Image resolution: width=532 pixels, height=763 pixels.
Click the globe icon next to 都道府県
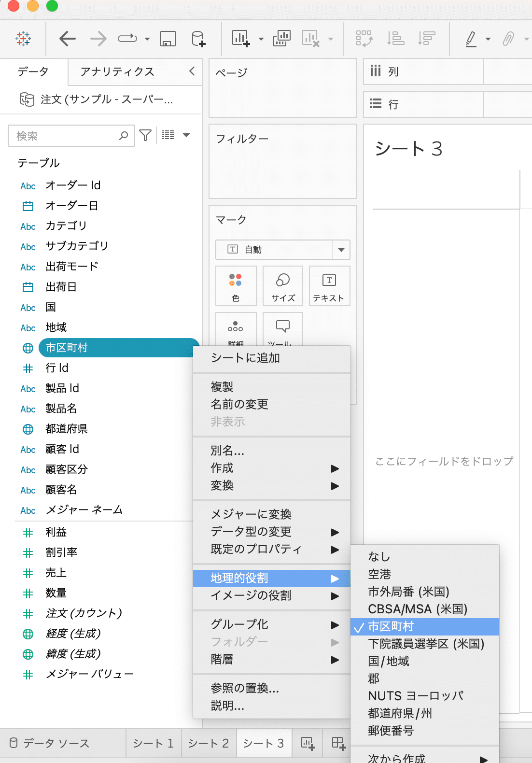pos(28,429)
